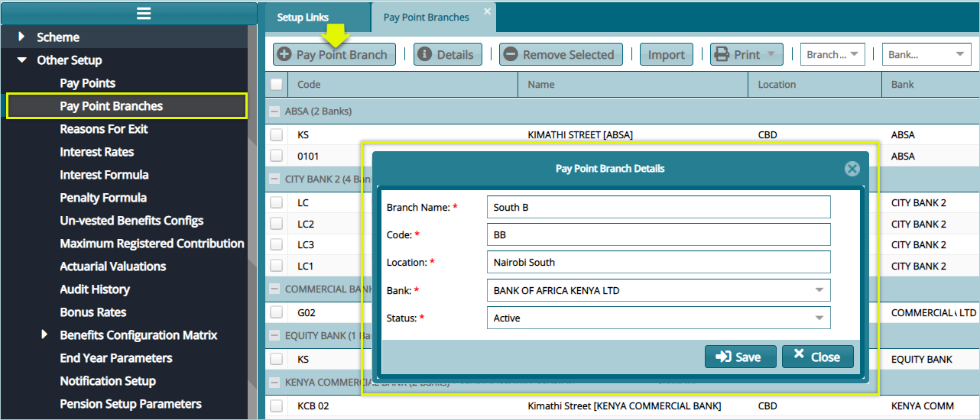Viewport: 980px width, 420px height.
Task: Check the KIMATHI STREET [ABSA] row checkbox
Action: [276, 135]
